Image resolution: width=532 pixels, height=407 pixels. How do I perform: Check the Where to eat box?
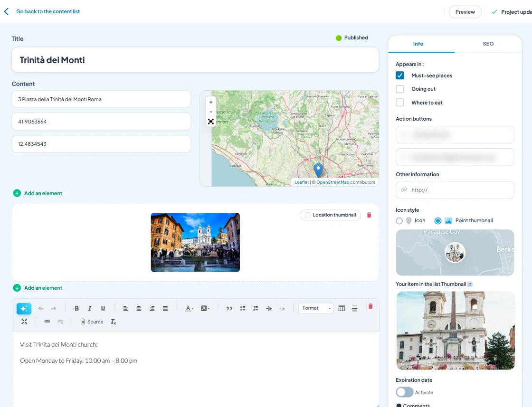[x=399, y=103]
